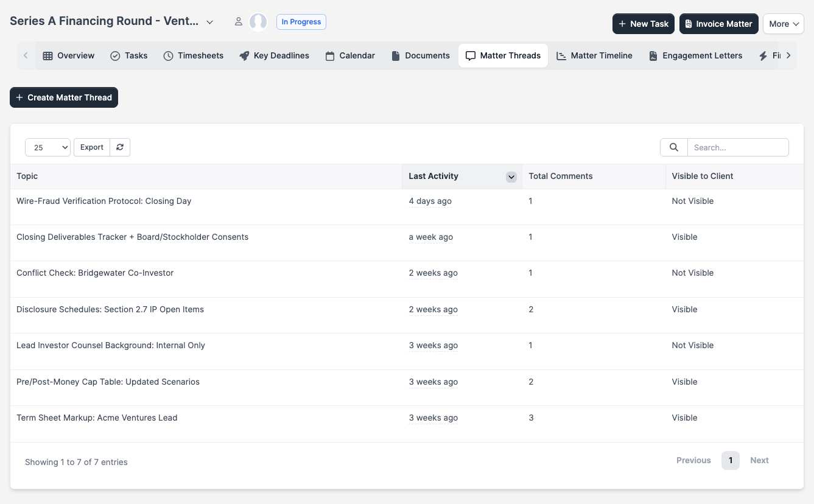
Task: Open the Matter Timeline tab
Action: pos(594,55)
